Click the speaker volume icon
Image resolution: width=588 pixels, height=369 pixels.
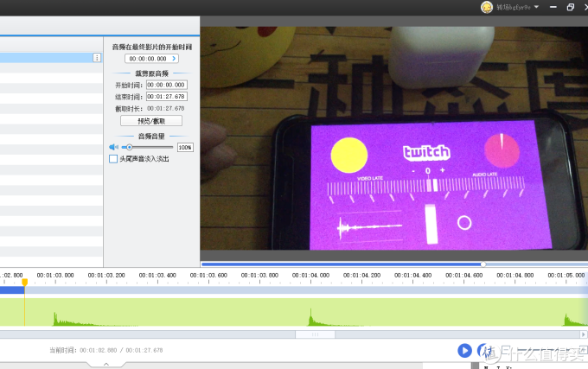pyautogui.click(x=113, y=147)
